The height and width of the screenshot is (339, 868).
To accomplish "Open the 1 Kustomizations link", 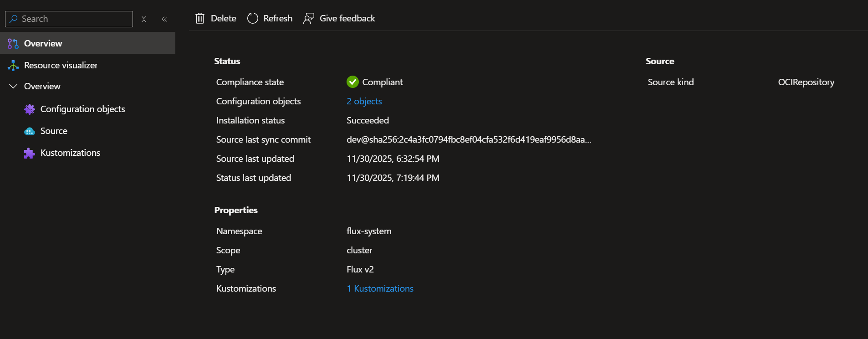I will pos(380,288).
